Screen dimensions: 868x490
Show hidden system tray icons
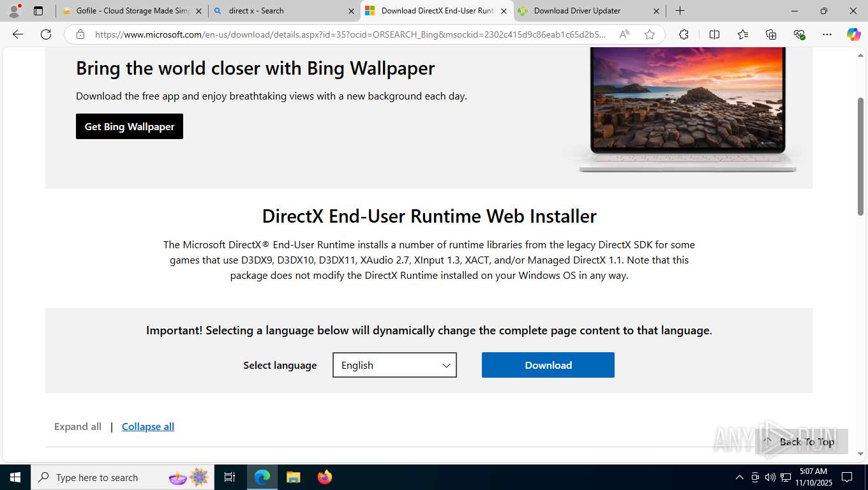pyautogui.click(x=739, y=477)
